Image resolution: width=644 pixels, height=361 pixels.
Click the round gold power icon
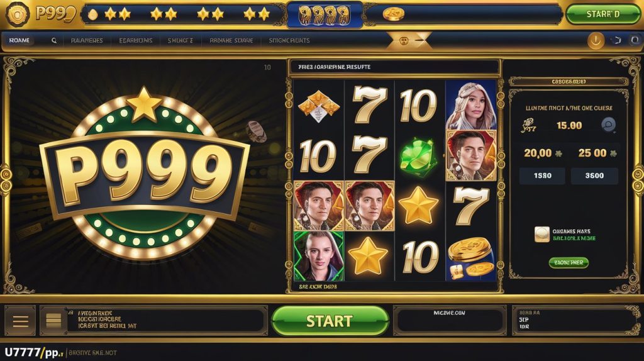596,40
